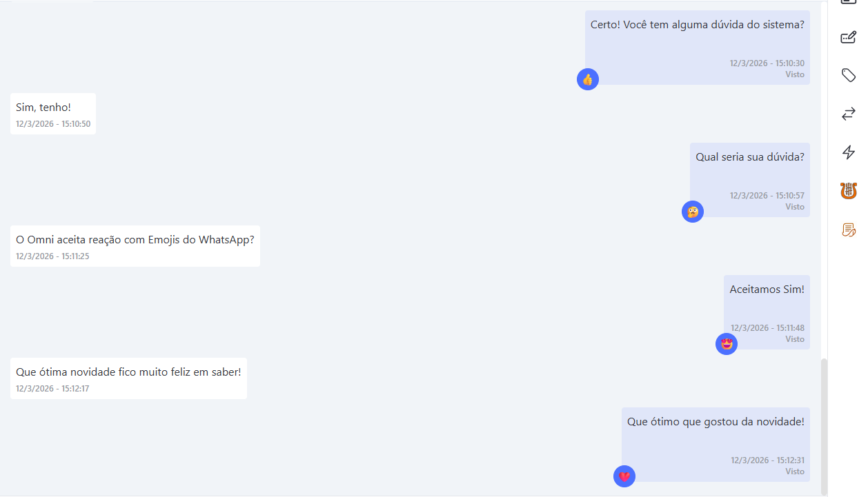Screen dimensions: 868x497
Task: Click message 'Certo! Você tem alguma dúvida'
Action: coord(698,48)
